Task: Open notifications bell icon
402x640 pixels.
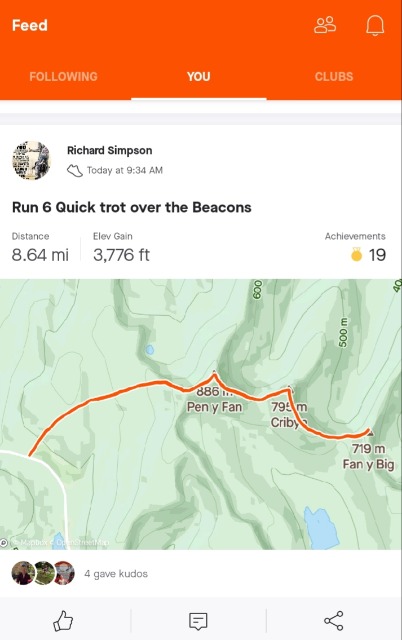Action: (375, 25)
